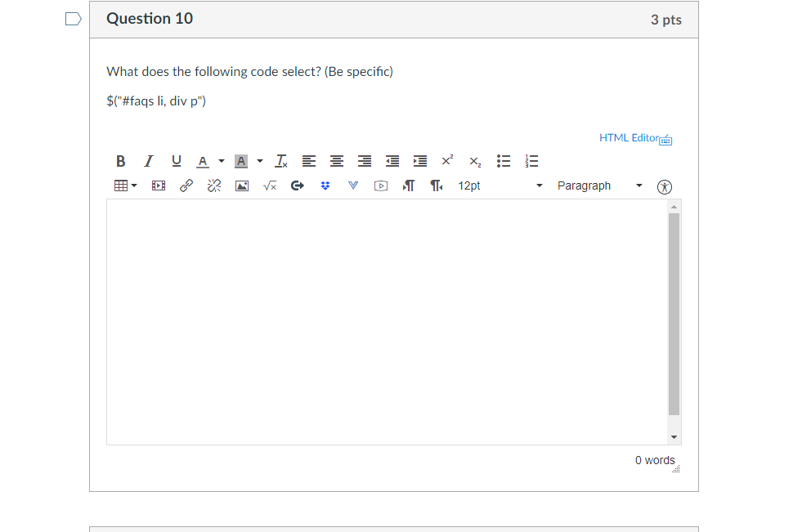Screen dimensions: 802x532
Task: Increase the indent
Action: point(420,162)
